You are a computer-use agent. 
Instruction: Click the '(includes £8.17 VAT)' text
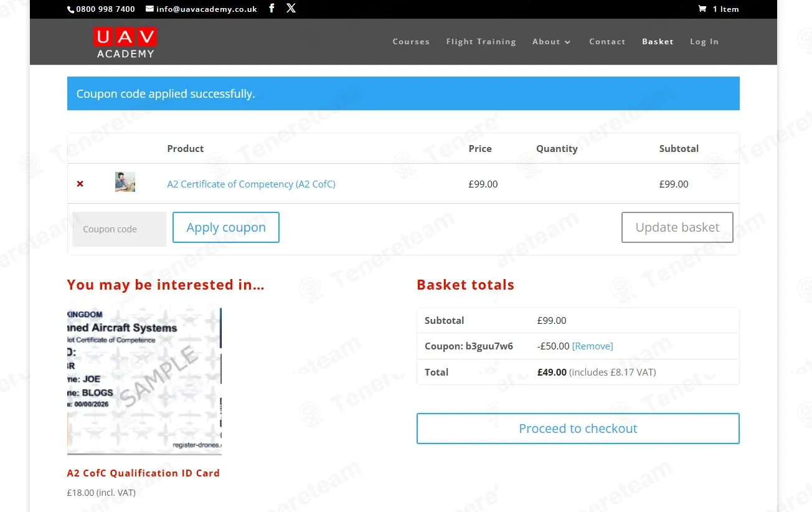[613, 372]
